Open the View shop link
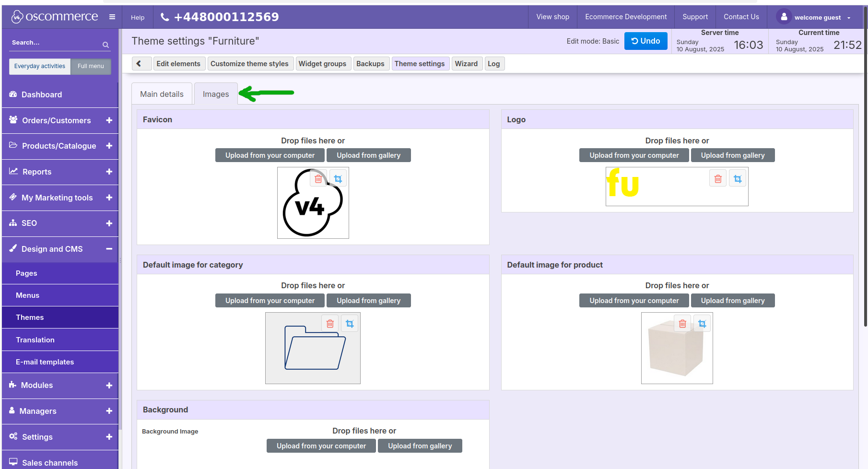 pos(552,17)
